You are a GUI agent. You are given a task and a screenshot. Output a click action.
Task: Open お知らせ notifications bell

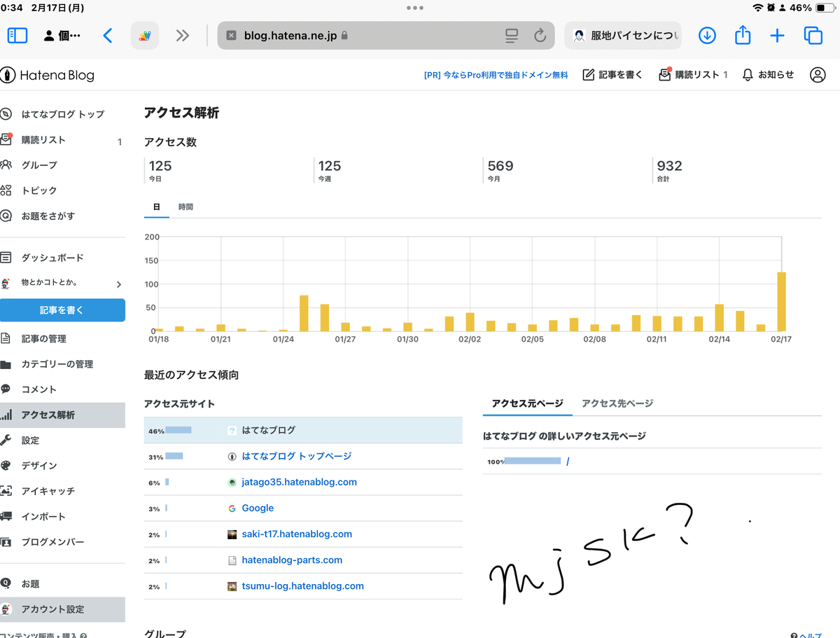pos(768,75)
